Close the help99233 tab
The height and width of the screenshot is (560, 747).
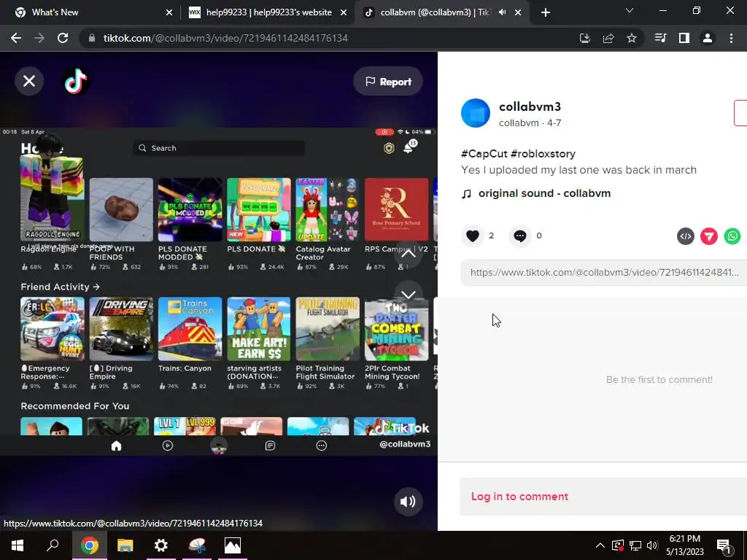pos(344,12)
